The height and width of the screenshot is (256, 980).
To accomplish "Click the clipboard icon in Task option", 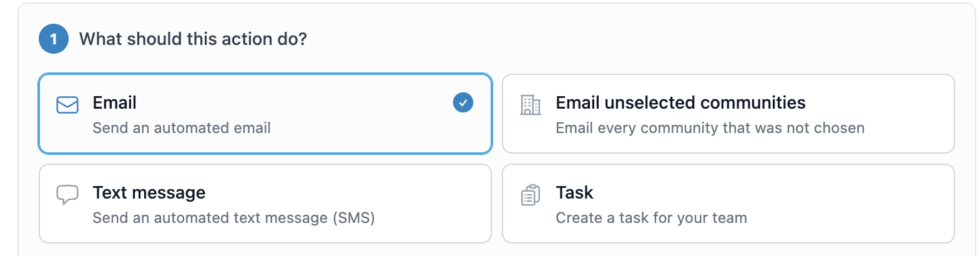I will 531,195.
